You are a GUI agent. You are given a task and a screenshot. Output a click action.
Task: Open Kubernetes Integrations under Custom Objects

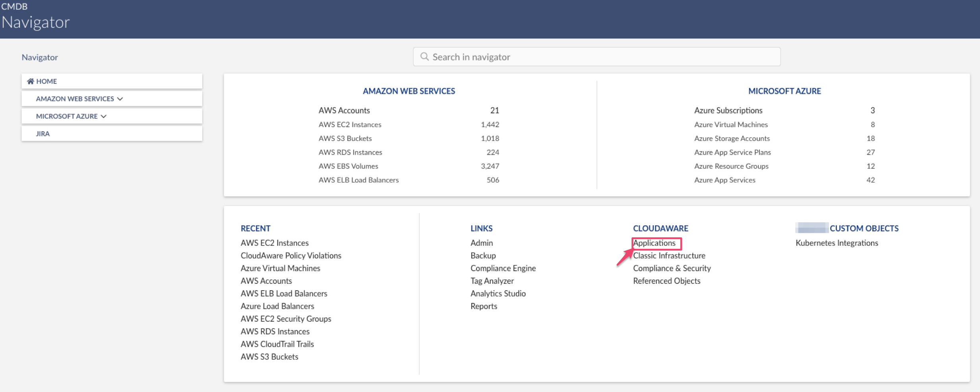837,243
